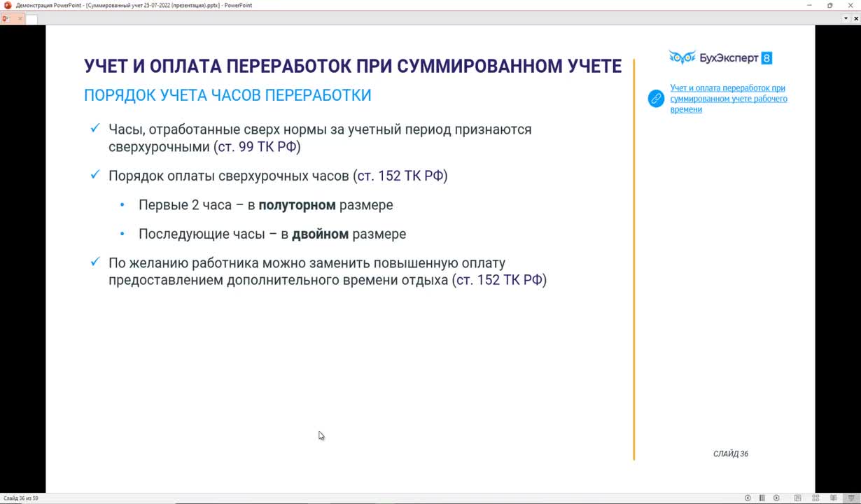Open the all-slides navigator icon in status bar
The width and height of the screenshot is (861, 504).
[762, 498]
